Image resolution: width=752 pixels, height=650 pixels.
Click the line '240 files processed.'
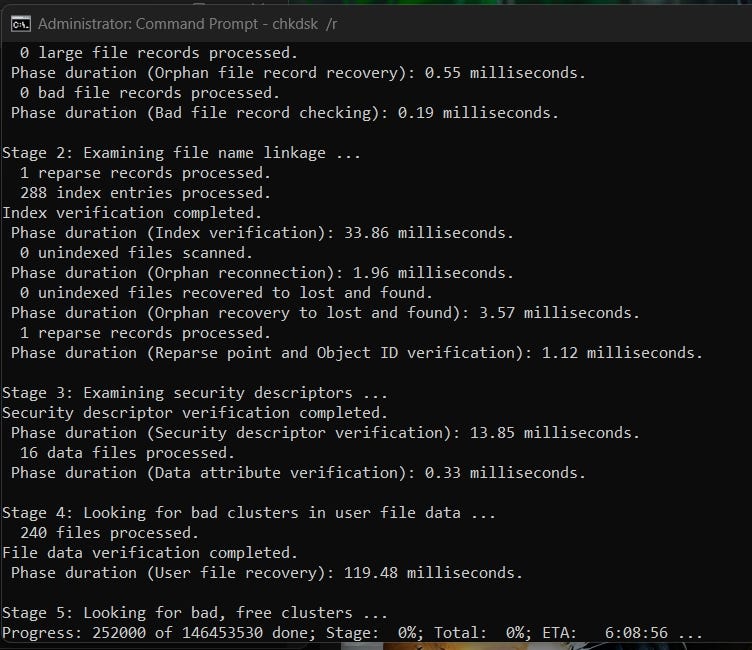click(x=109, y=533)
